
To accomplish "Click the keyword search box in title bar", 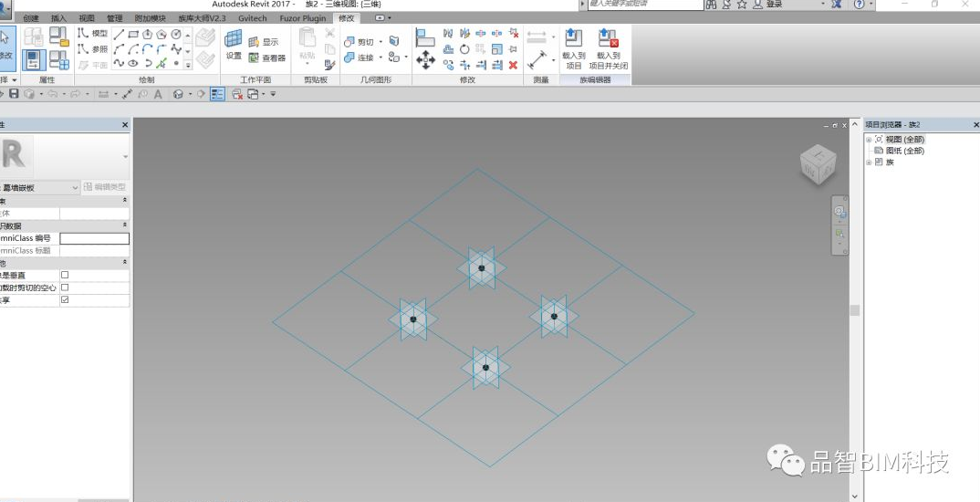I will (646, 5).
